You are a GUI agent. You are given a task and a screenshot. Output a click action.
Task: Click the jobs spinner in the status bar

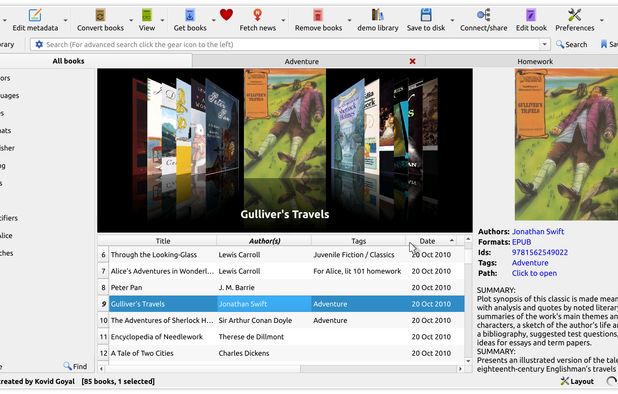pos(612,381)
